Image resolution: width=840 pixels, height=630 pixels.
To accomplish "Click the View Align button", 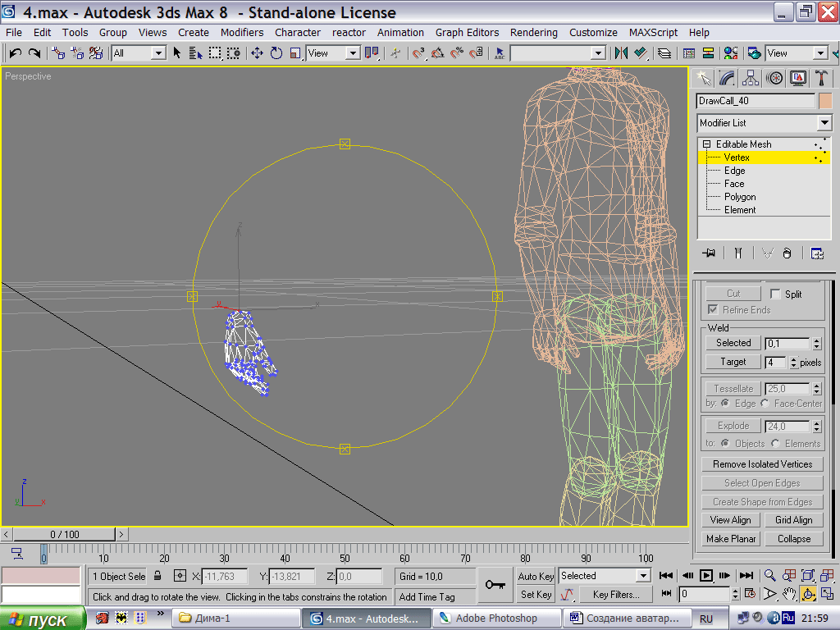I will click(731, 519).
